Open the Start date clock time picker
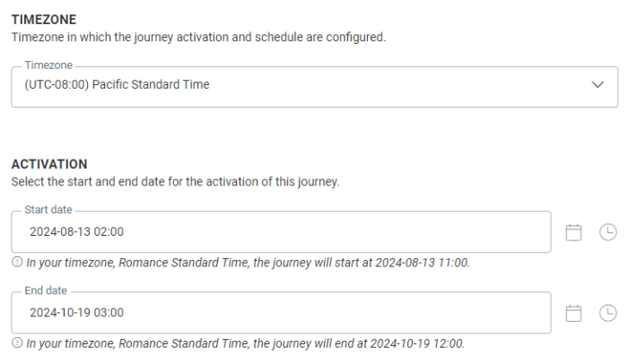The width and height of the screenshot is (628, 364). pyautogui.click(x=608, y=232)
